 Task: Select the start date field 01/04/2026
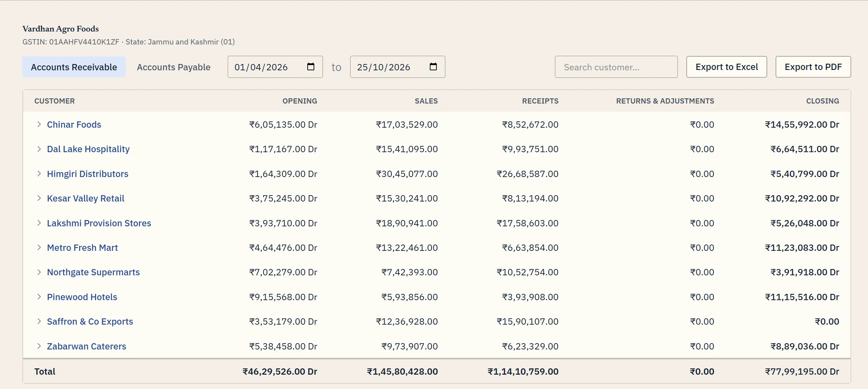coord(275,67)
